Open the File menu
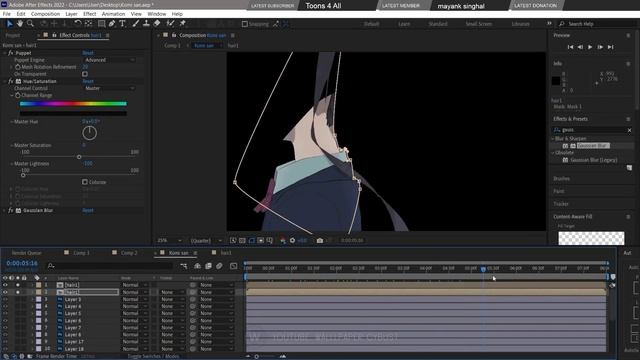Screen dimensions: 640x360 click(x=7, y=14)
